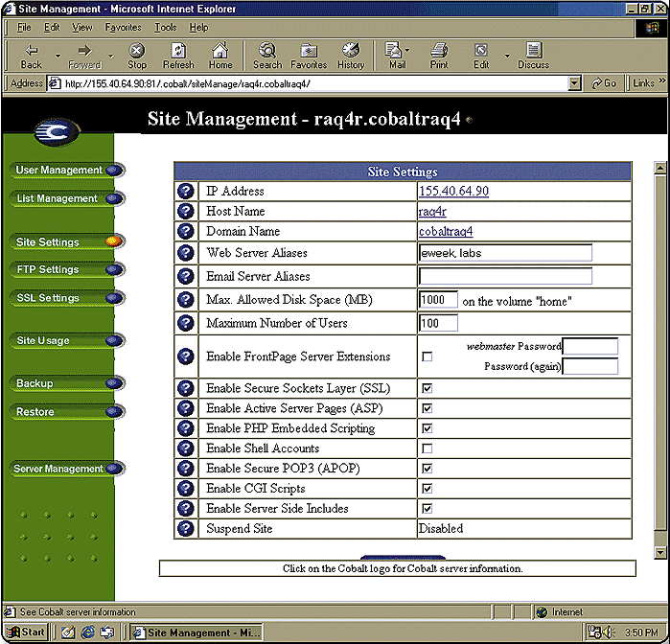Screen dimensions: 670x644
Task: Click the Email Server Aliases field
Action: (x=505, y=276)
